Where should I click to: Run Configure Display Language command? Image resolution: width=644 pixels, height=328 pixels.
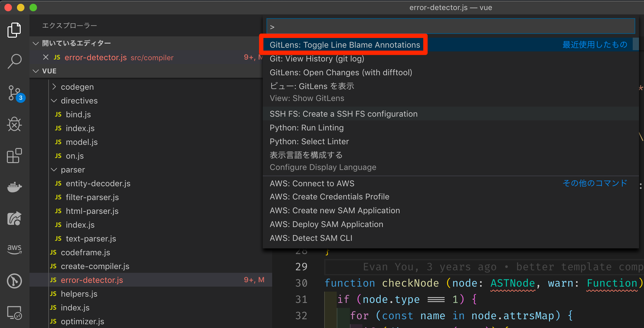tap(451, 161)
